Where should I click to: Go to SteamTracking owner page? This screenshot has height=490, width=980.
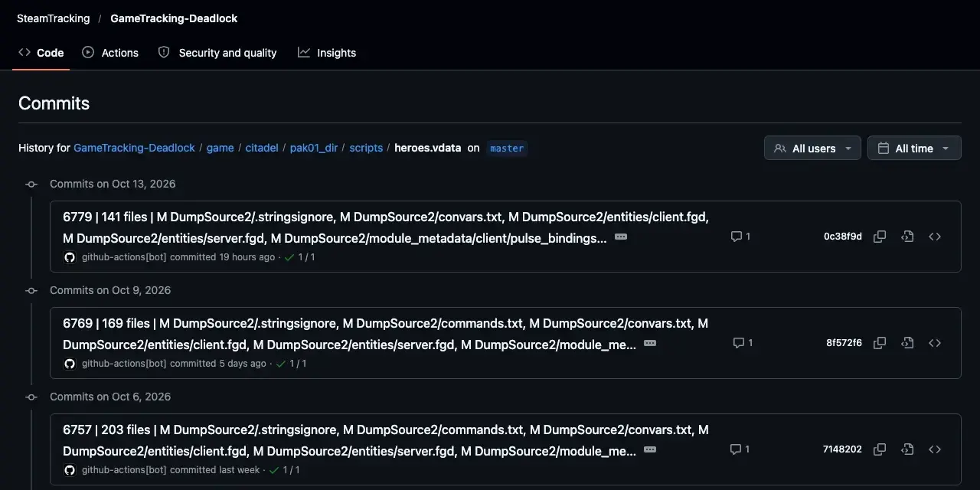(54, 18)
